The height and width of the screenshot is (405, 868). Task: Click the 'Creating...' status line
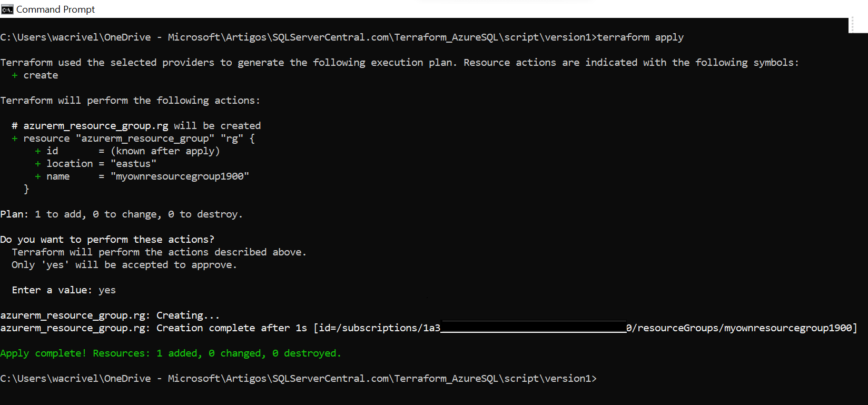click(x=110, y=315)
